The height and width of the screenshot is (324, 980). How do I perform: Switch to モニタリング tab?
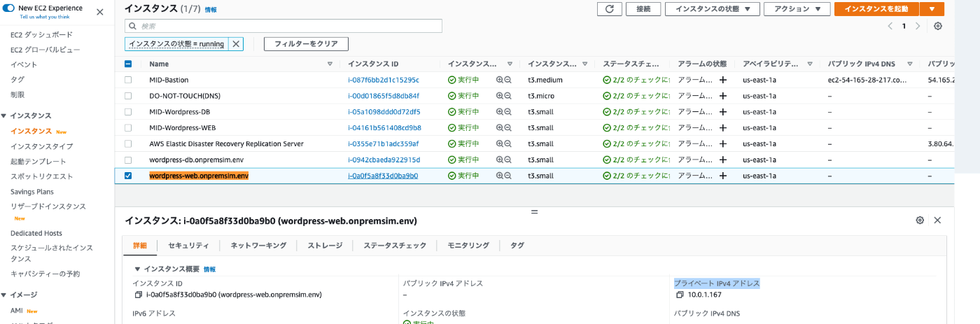click(468, 246)
